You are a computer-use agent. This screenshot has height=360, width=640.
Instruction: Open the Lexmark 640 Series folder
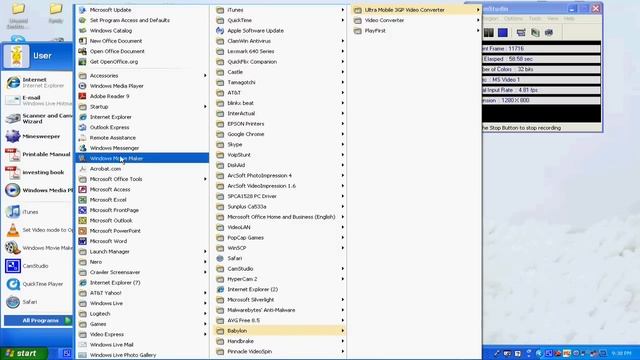click(x=280, y=51)
